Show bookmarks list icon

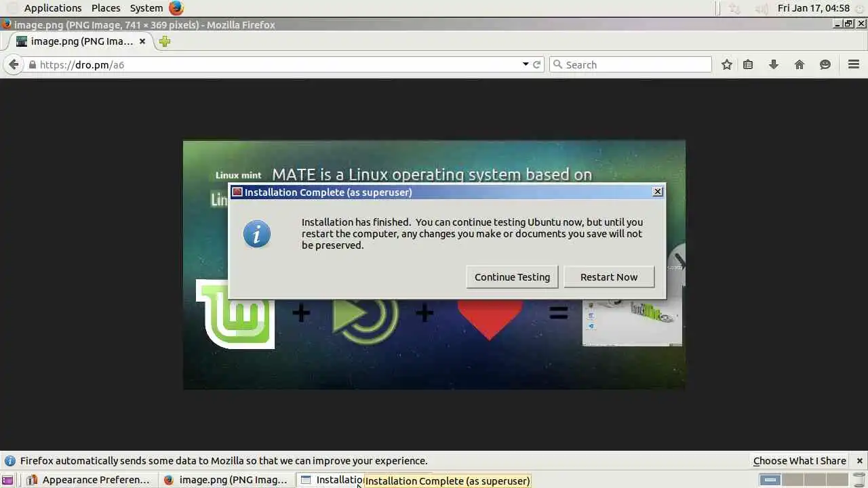748,64
